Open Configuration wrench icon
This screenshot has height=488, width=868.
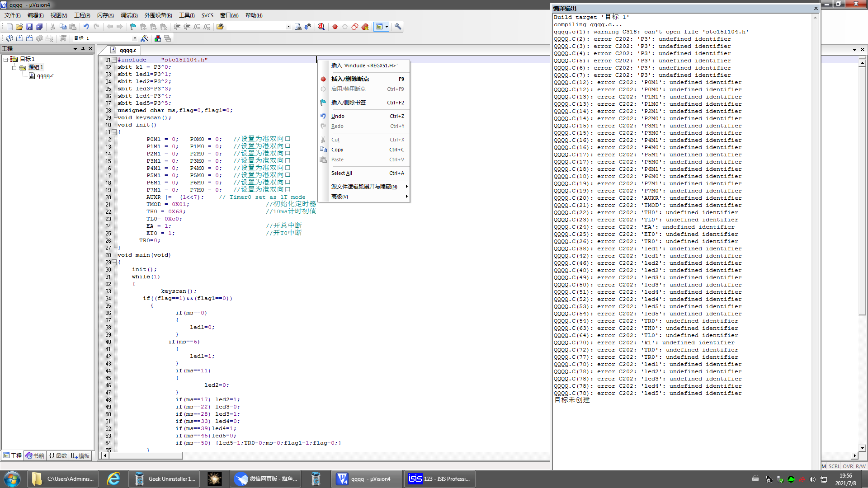pos(398,27)
